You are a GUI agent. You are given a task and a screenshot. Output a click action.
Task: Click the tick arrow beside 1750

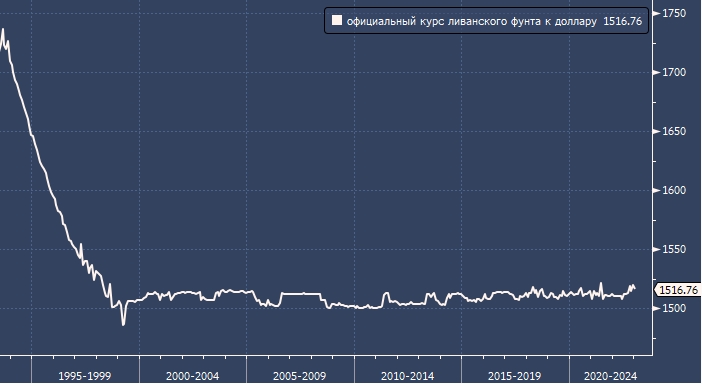[x=657, y=13]
